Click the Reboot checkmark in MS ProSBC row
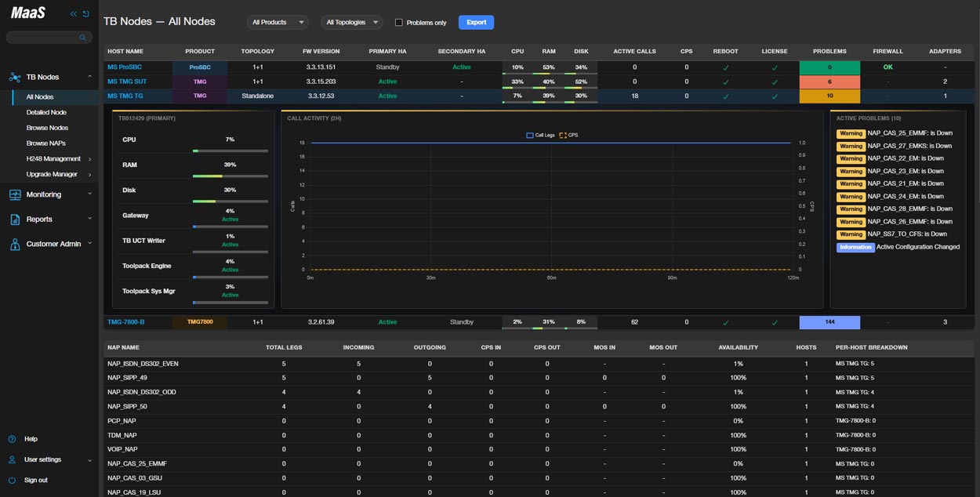980x497 pixels. pos(725,67)
